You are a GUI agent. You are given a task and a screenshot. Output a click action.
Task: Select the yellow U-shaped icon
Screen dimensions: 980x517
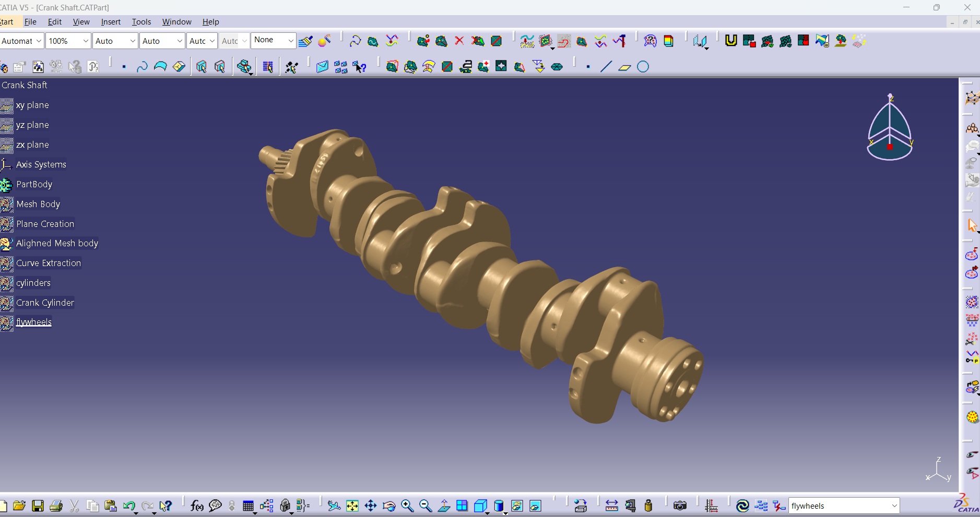731,41
